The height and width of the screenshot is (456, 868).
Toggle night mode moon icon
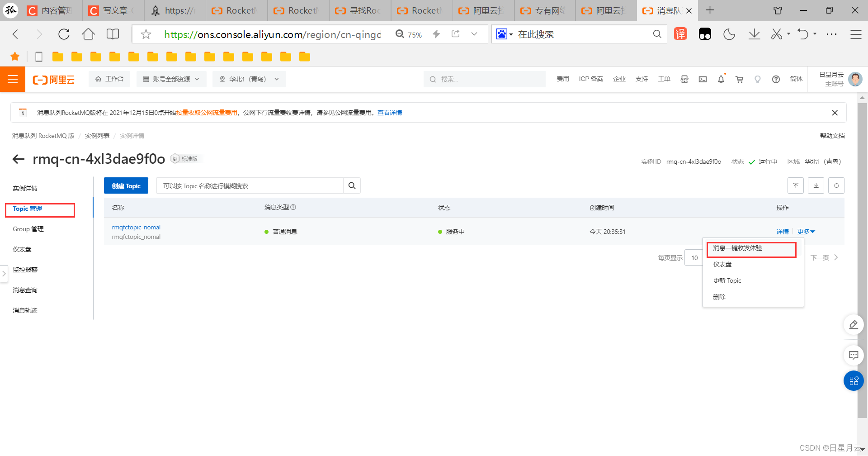729,34
